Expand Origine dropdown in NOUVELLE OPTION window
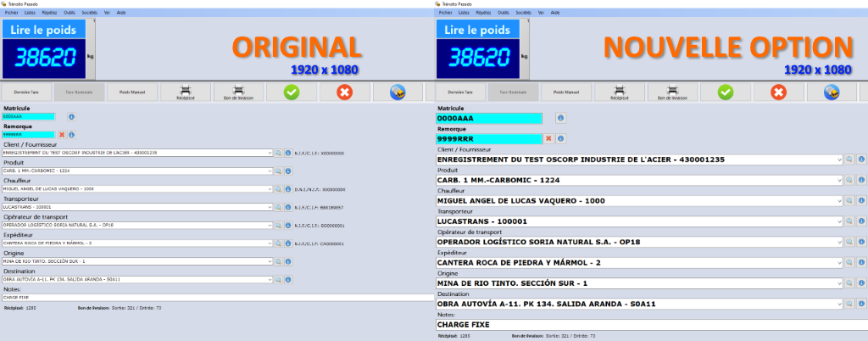 pos(840,283)
